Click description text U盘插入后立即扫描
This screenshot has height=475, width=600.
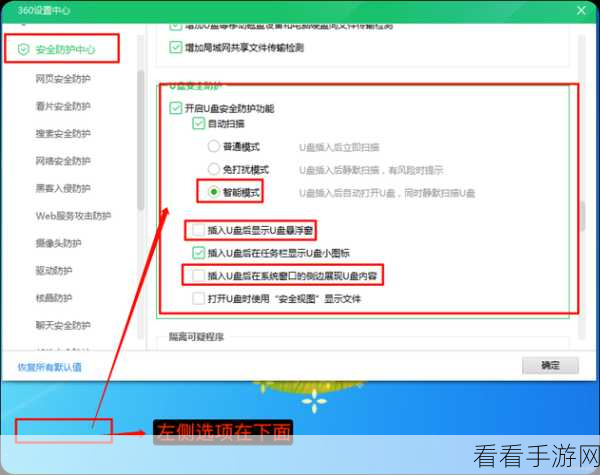(339, 147)
